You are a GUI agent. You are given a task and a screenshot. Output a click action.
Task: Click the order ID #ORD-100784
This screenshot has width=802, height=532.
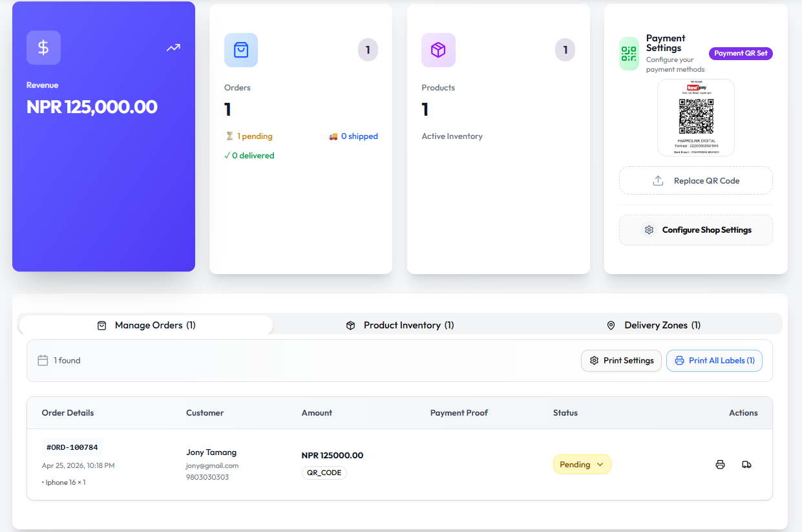coord(72,447)
